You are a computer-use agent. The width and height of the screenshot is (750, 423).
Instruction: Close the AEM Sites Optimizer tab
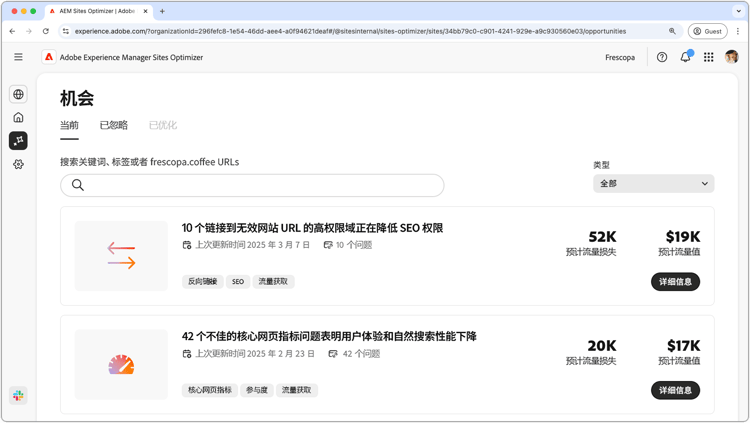click(x=145, y=11)
